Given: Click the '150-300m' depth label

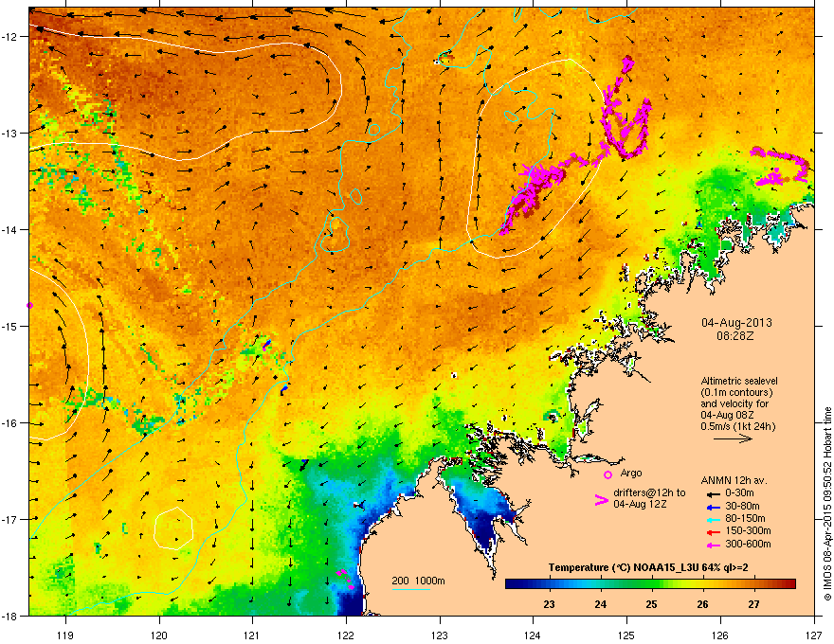Looking at the screenshot, I should click(748, 530).
